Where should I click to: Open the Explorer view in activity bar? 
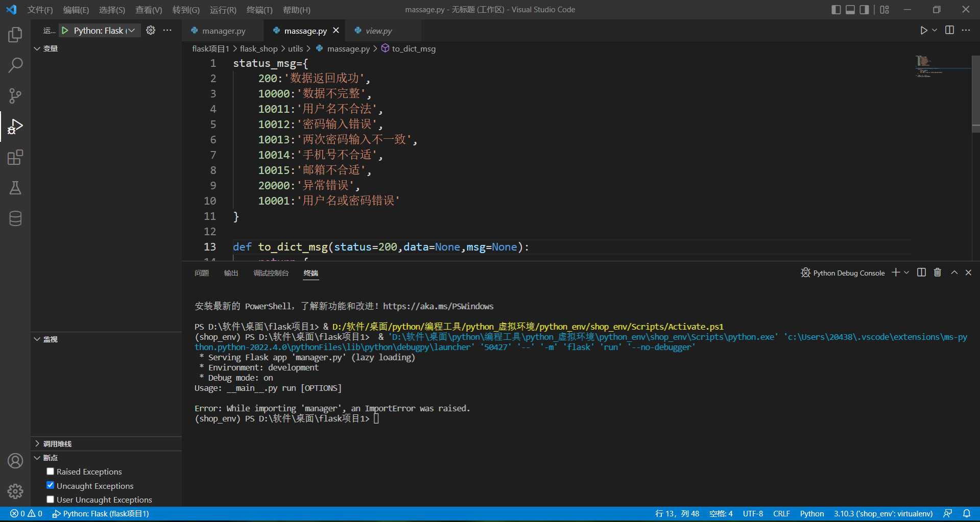[15, 35]
